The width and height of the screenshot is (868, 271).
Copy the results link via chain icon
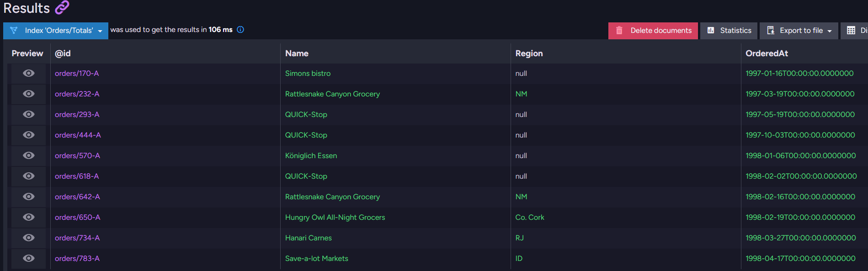pos(62,7)
